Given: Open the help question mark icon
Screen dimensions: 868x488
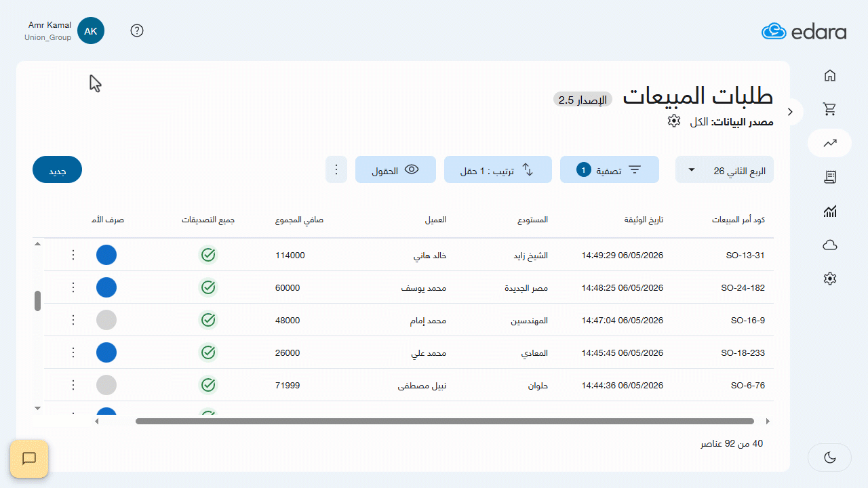Looking at the screenshot, I should coord(137,30).
